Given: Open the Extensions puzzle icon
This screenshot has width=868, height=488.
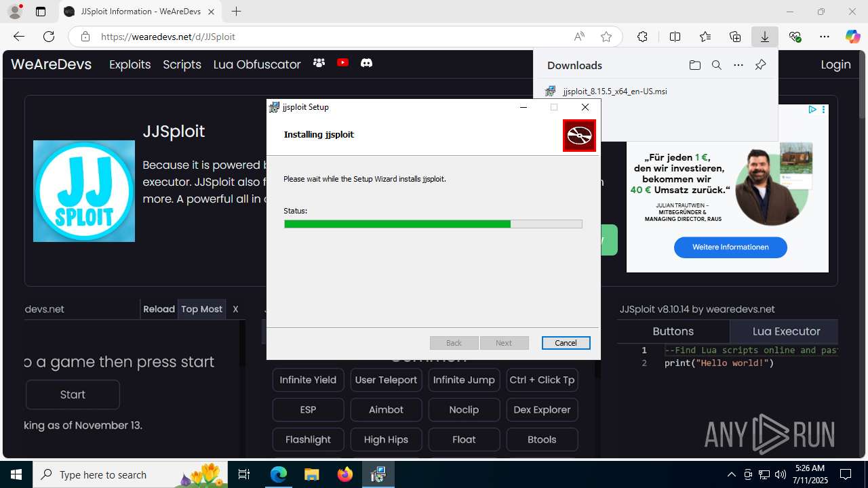Looking at the screenshot, I should point(642,37).
